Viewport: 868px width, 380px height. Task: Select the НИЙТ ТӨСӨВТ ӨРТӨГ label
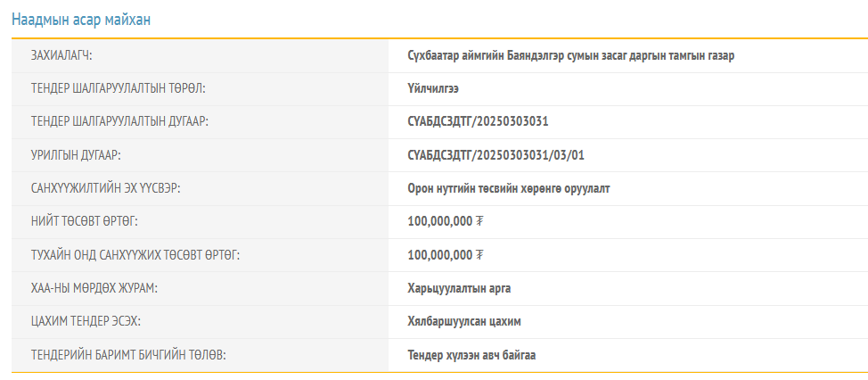coord(84,222)
